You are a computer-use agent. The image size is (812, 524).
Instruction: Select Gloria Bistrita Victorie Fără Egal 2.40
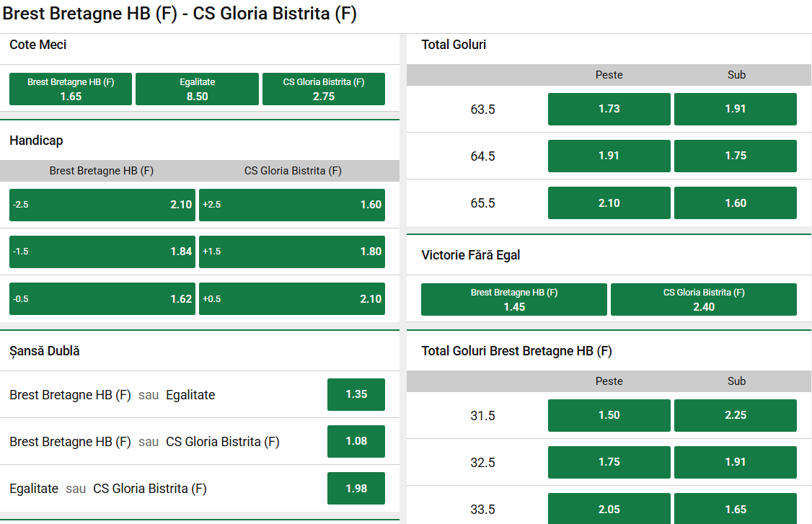(704, 299)
